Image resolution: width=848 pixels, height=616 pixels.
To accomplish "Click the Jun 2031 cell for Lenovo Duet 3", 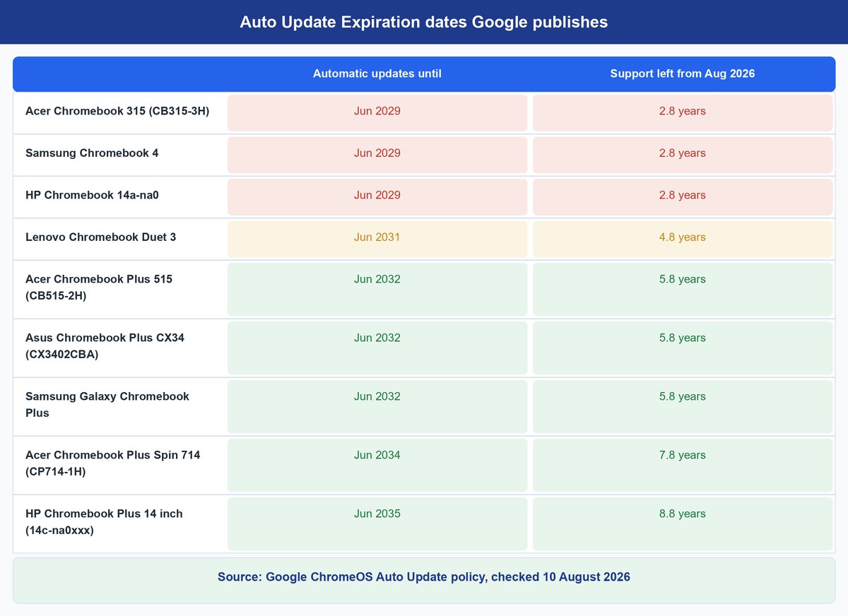I will point(377,239).
